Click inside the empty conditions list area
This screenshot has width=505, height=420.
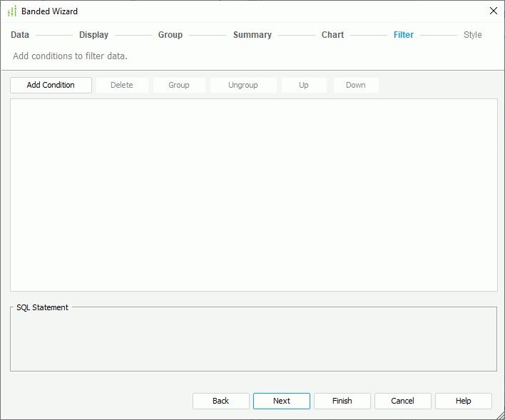coord(253,195)
